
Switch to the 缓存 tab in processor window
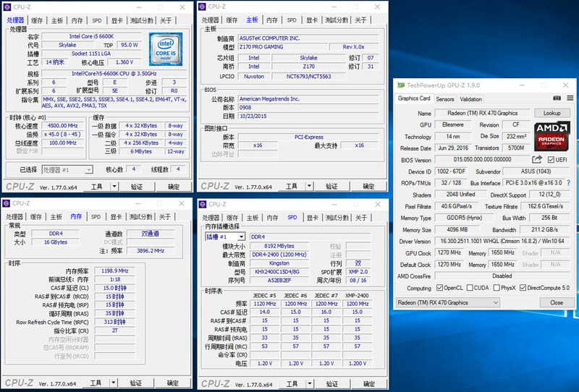(x=37, y=20)
